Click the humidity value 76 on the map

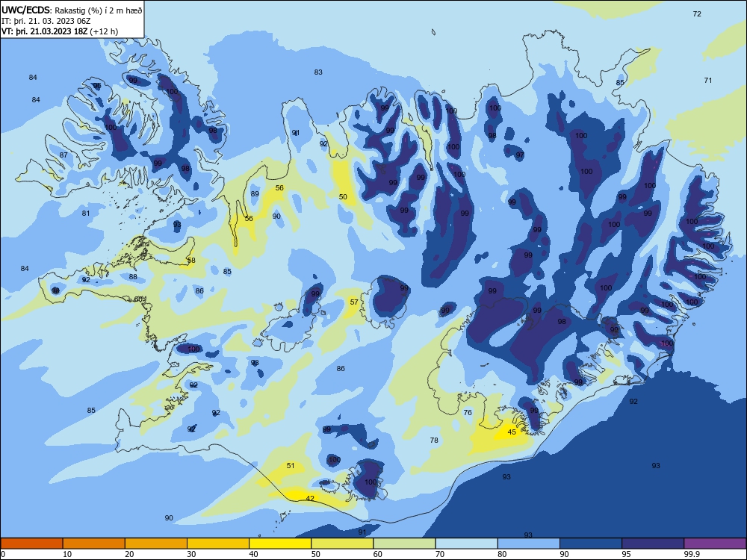click(x=468, y=412)
